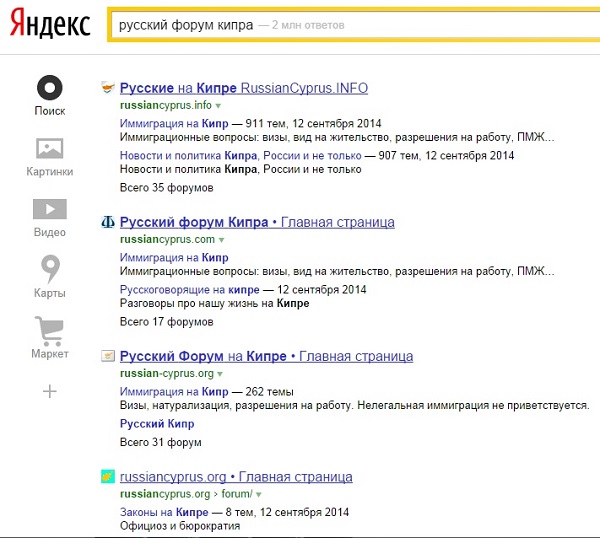
Task: Click Всего 35 форумов text
Action: coord(166,188)
